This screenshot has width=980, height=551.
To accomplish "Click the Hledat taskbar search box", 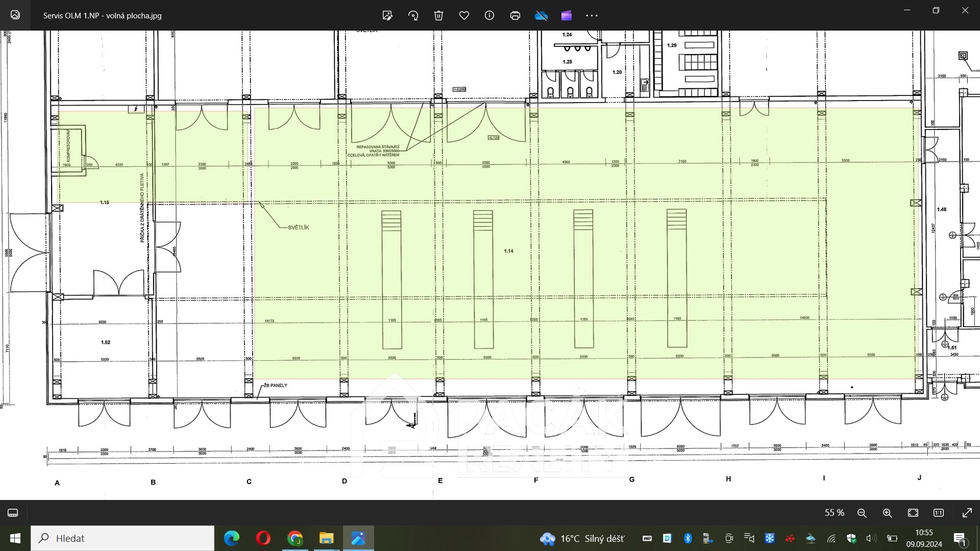I will (122, 538).
